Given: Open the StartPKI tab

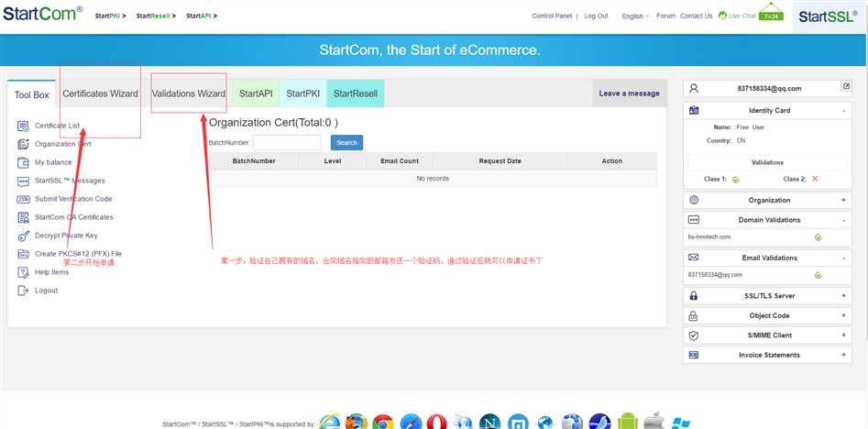Looking at the screenshot, I should click(302, 93).
